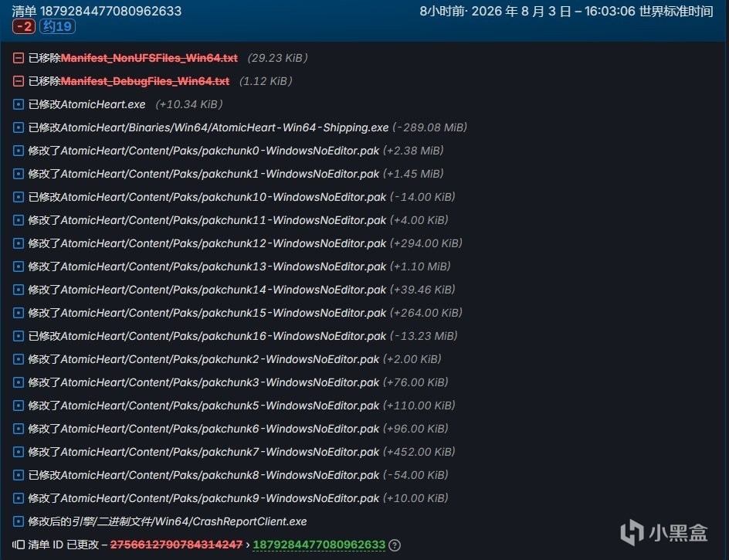Click modified icon beside pakchunk9-WindowsNoEditor.pak
The image size is (729, 560).
19,498
